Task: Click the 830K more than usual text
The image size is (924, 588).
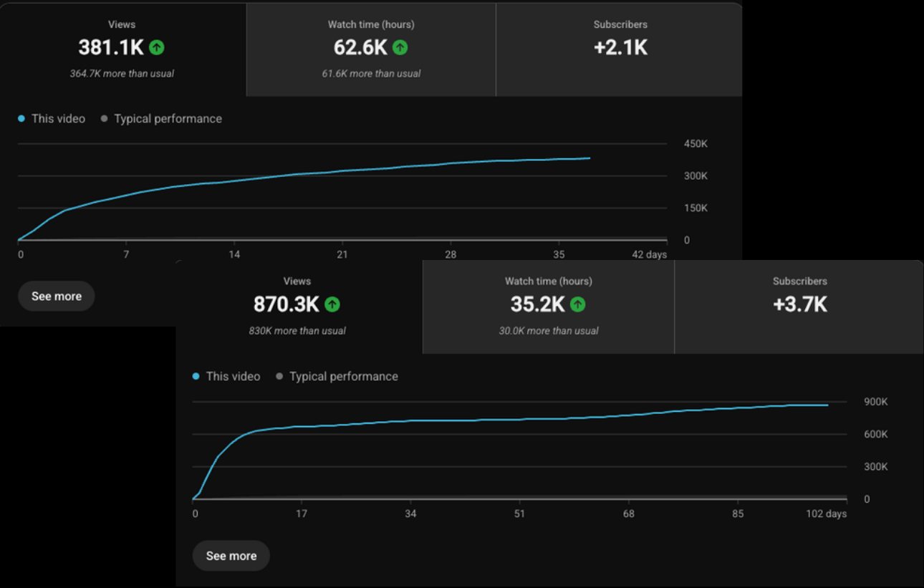Action: click(298, 331)
